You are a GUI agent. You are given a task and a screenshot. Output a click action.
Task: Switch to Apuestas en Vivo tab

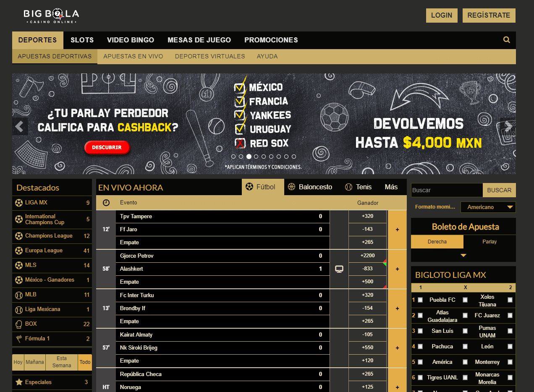pos(133,56)
